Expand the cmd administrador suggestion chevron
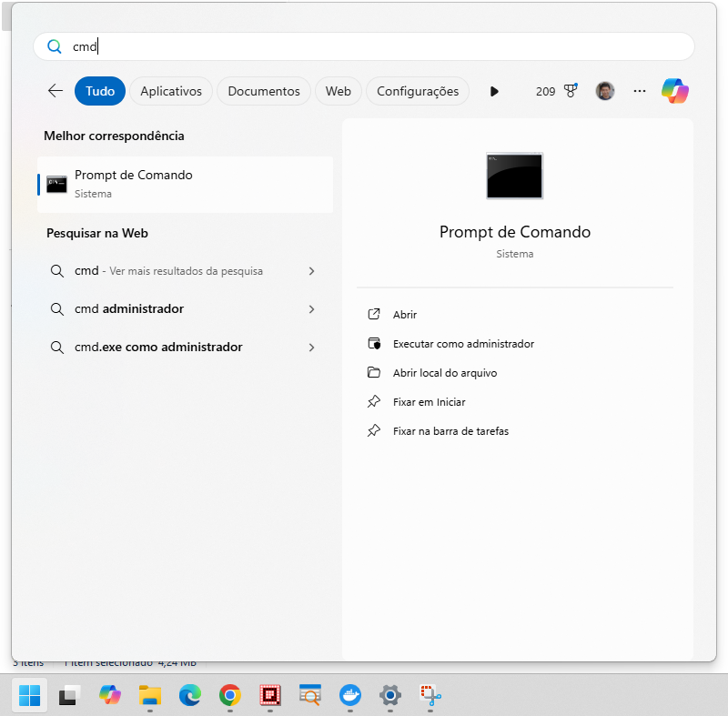Image resolution: width=728 pixels, height=716 pixels. pyautogui.click(x=311, y=309)
